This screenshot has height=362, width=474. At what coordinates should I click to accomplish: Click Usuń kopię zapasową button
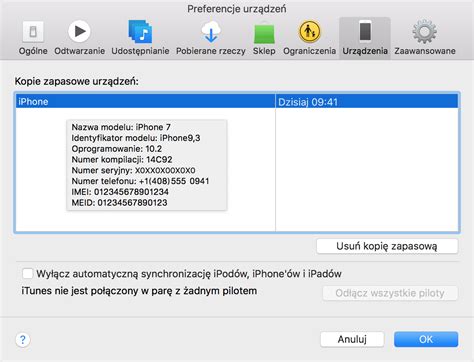(x=387, y=246)
